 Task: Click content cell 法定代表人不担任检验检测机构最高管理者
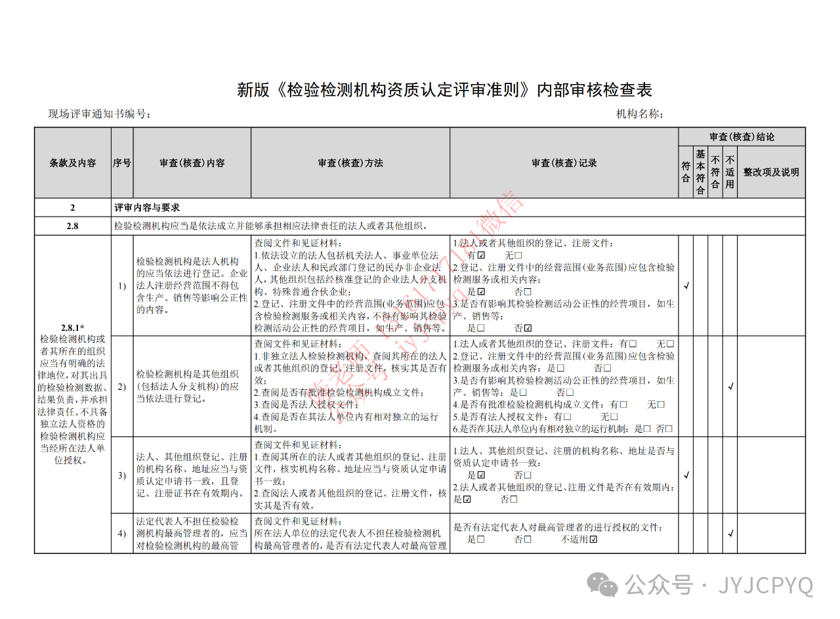(x=192, y=533)
